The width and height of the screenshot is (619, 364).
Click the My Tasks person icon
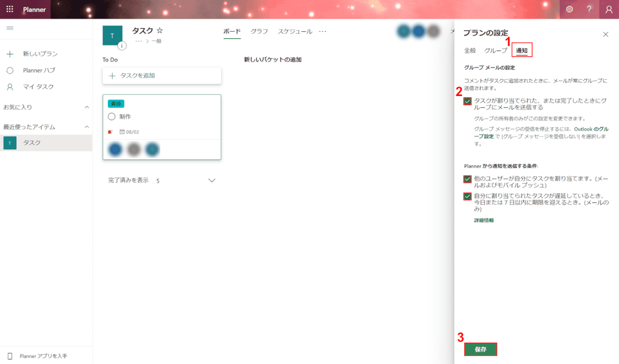pyautogui.click(x=10, y=87)
